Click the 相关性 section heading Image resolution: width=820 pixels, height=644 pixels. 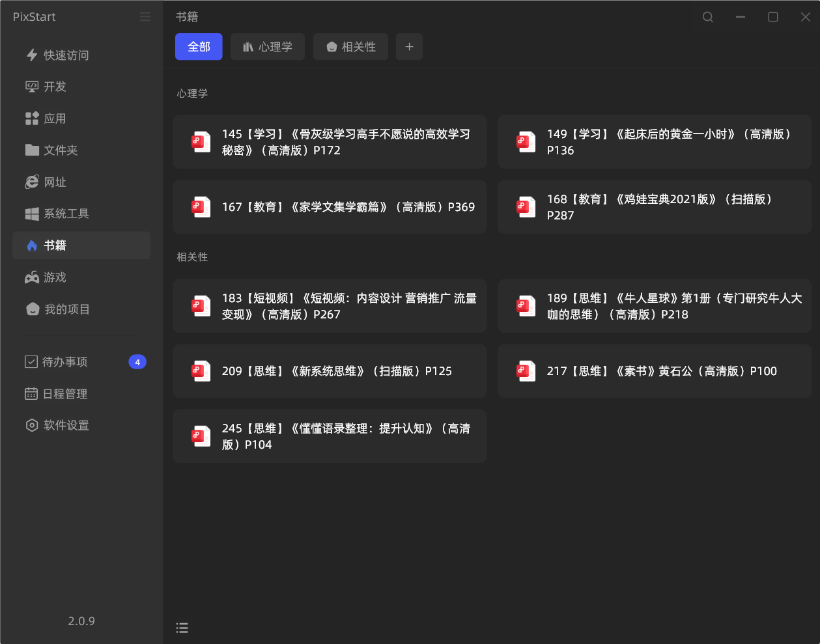coord(192,257)
